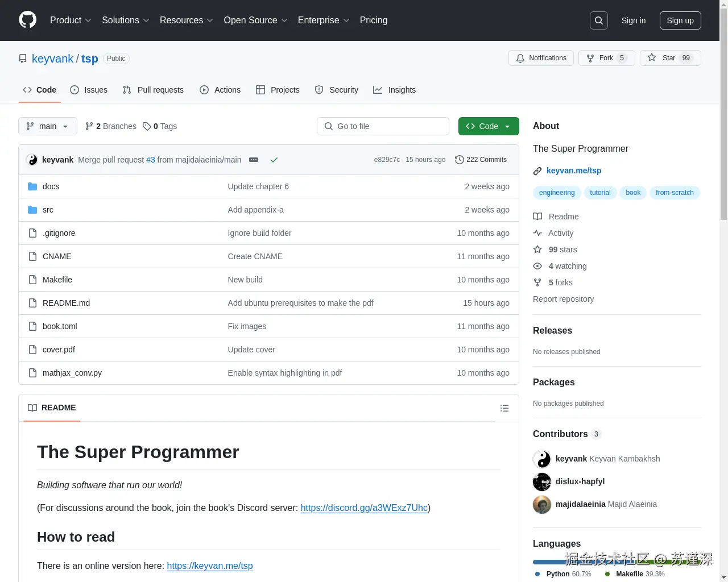Screen dimensions: 728x582
Task: Open the cover.pdf file
Action: (59, 350)
